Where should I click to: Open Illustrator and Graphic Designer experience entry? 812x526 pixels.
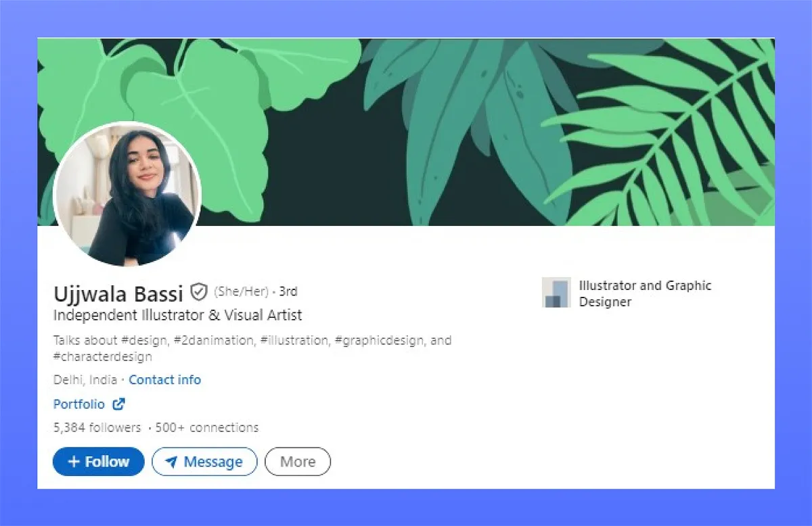click(x=645, y=293)
